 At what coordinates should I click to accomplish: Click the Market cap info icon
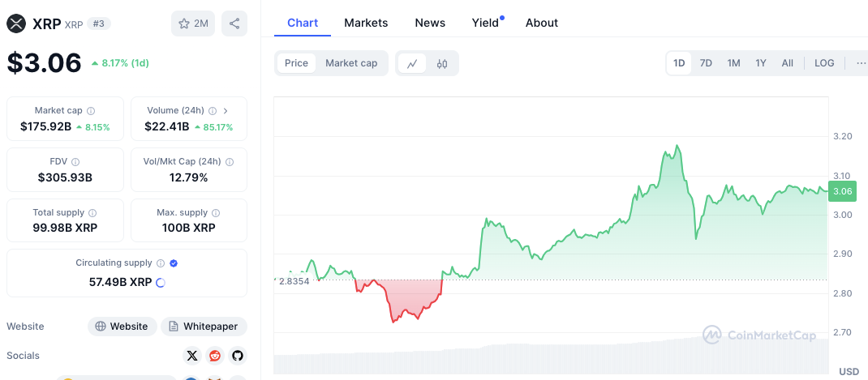[91, 111]
